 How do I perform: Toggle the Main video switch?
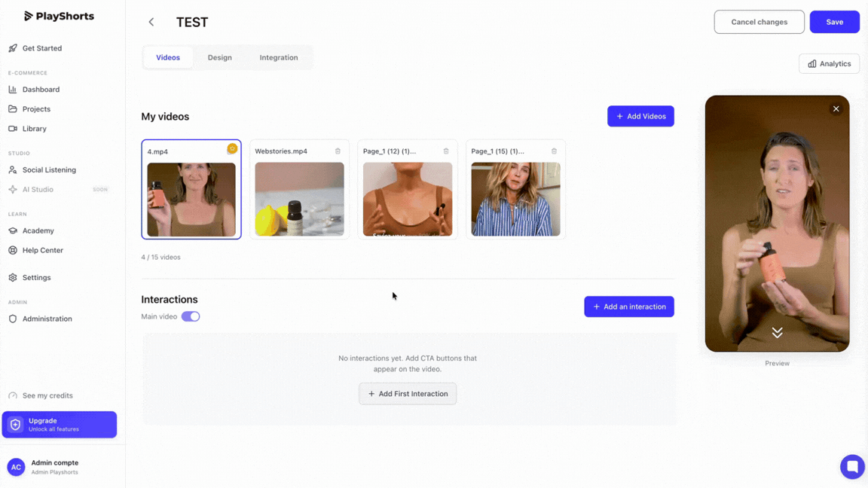click(x=191, y=316)
